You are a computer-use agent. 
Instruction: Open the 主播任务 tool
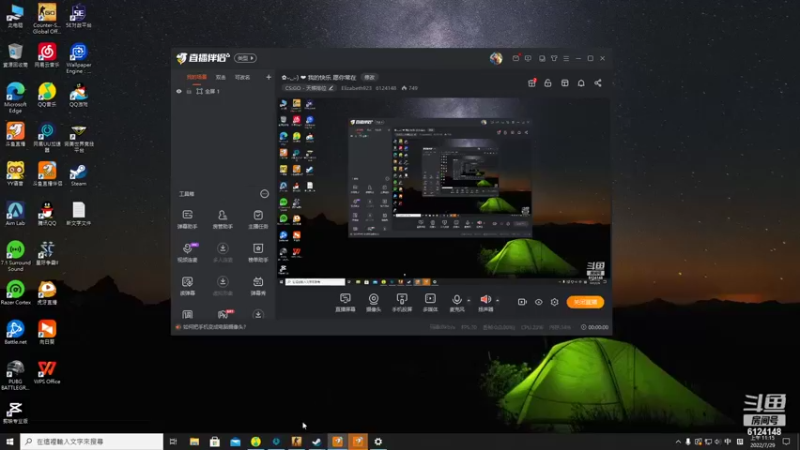pos(258,219)
